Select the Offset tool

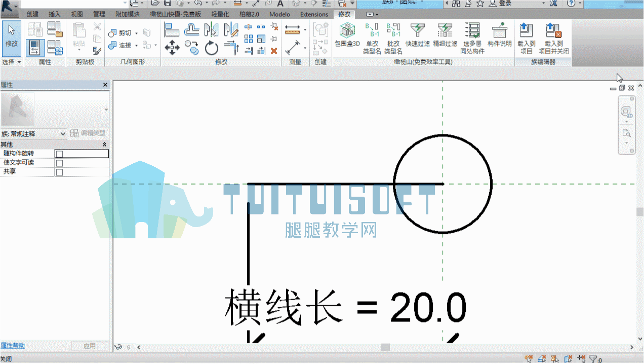point(191,29)
